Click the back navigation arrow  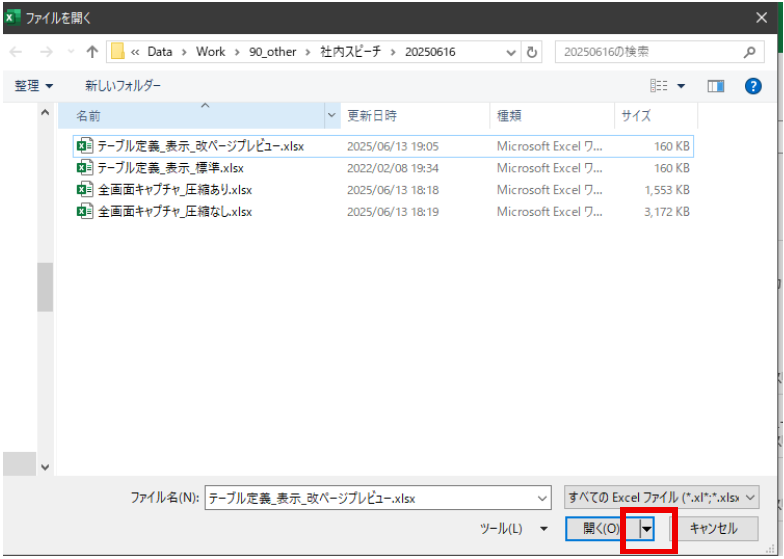pyautogui.click(x=17, y=52)
